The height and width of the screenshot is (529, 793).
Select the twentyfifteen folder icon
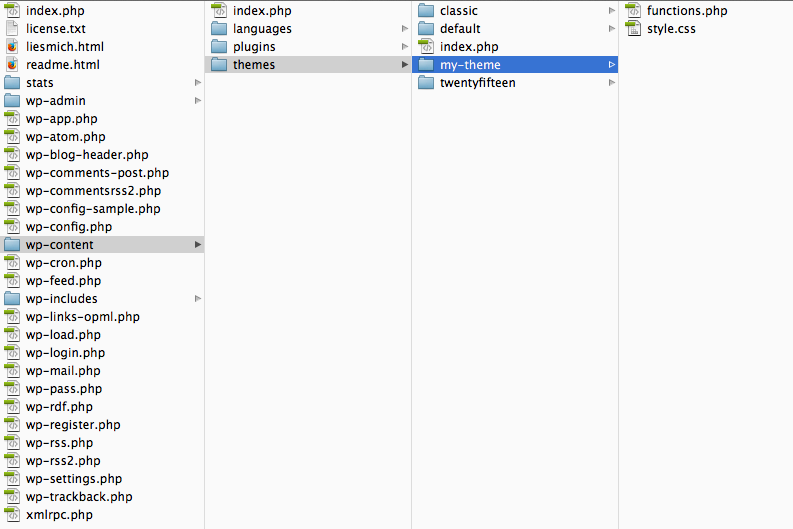click(x=426, y=82)
